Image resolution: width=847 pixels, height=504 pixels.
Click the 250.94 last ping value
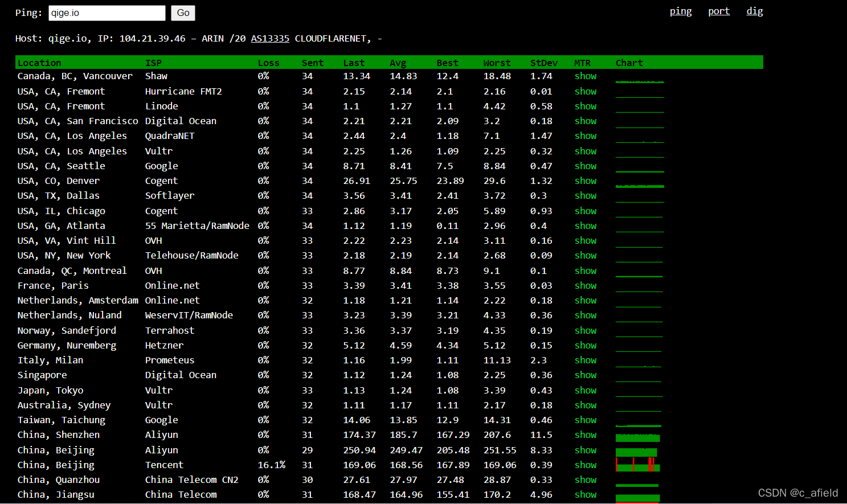click(359, 450)
